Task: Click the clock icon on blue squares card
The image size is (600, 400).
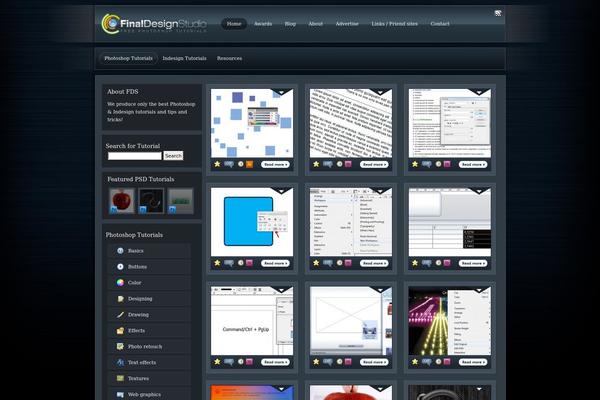Action: (x=241, y=164)
